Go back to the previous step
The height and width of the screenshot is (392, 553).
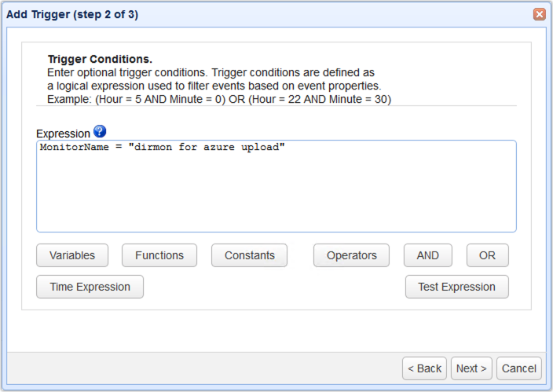(x=424, y=368)
